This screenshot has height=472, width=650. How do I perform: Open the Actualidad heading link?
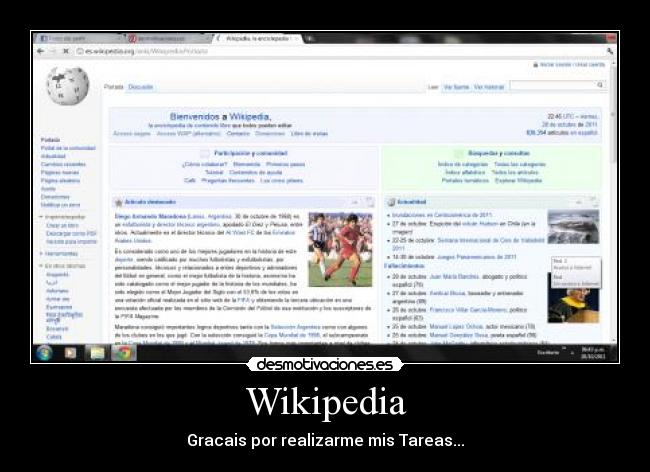(411, 202)
